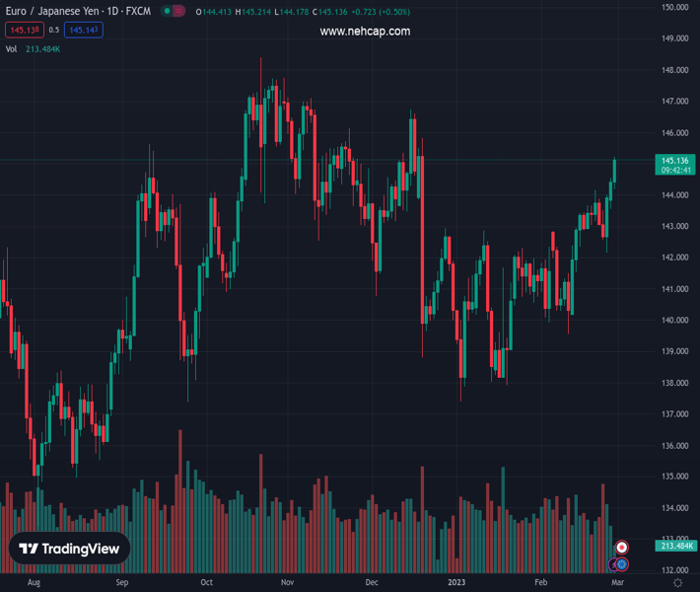Click the current price label 145.136
Image resolution: width=700 pixels, height=592 pixels.
675,160
